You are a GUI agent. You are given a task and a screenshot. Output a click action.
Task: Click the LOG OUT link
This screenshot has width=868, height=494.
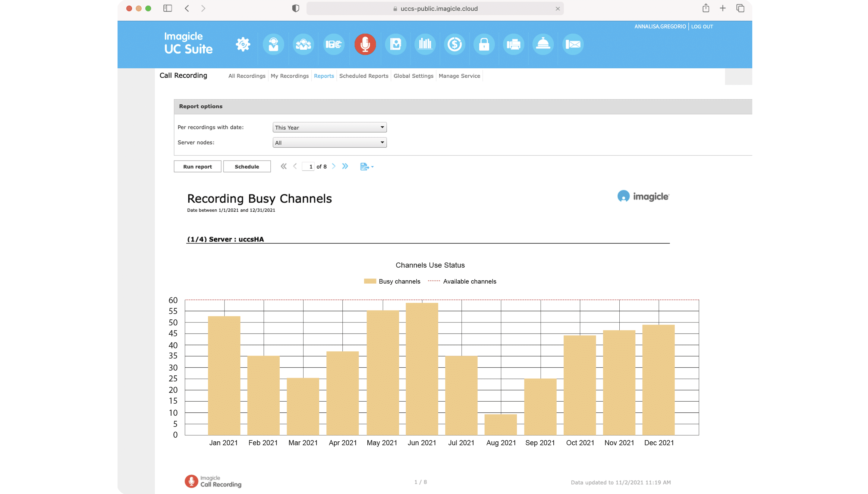(702, 26)
